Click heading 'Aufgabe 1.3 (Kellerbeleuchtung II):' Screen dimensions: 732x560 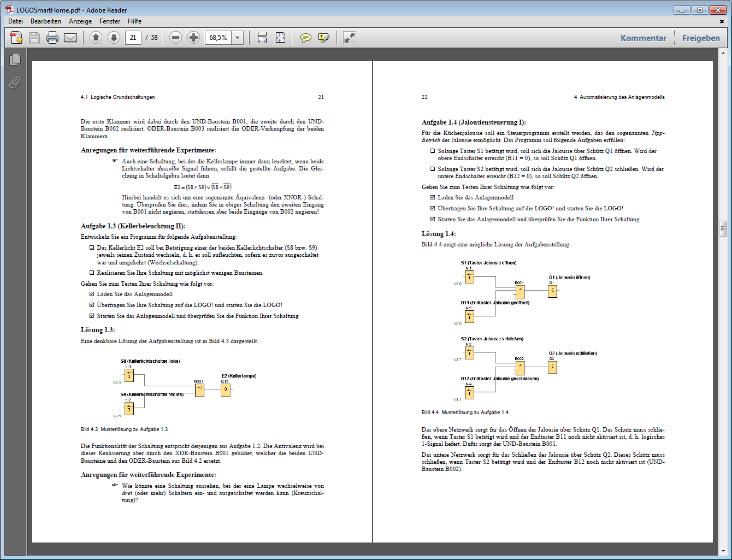coord(133,226)
